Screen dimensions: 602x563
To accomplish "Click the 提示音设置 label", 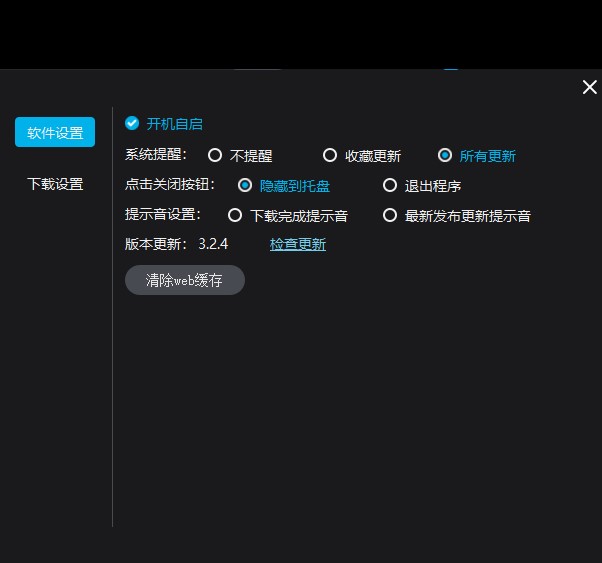I will (x=163, y=215).
